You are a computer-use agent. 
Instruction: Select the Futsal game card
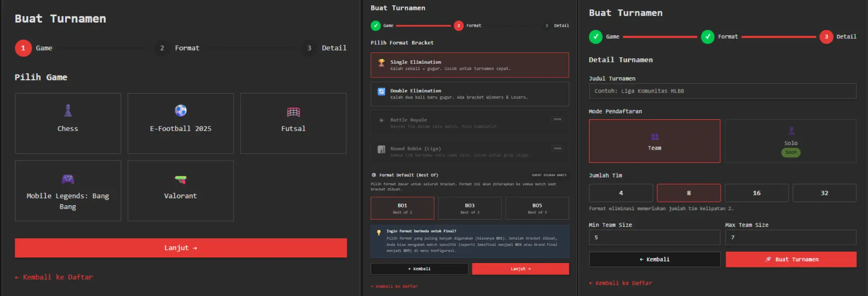coord(293,123)
